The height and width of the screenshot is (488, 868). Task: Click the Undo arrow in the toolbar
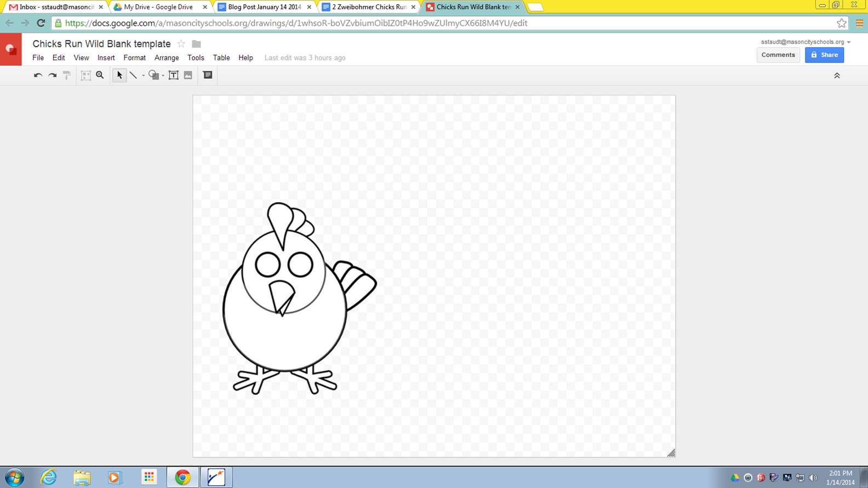click(38, 75)
